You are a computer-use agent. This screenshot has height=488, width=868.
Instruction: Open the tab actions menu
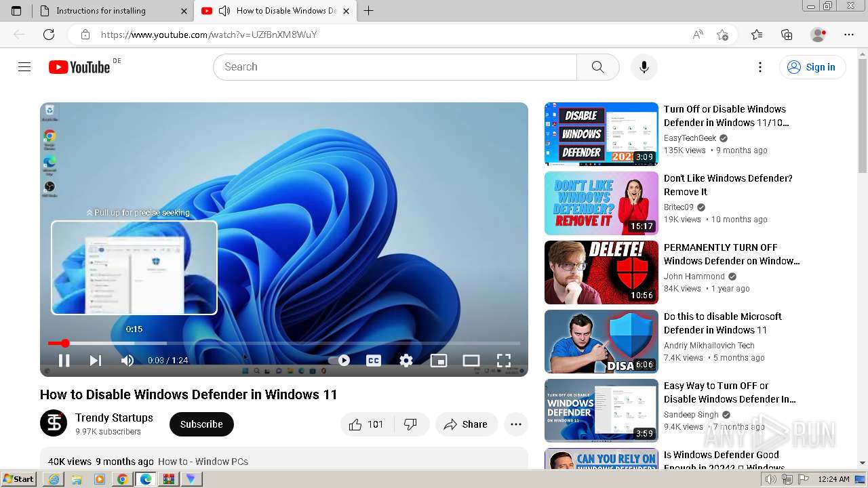coord(16,11)
